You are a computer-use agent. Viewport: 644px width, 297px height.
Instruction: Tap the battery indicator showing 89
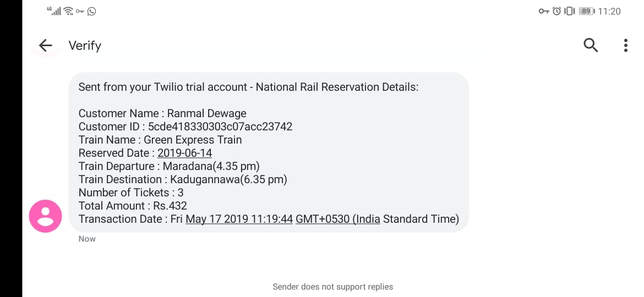pyautogui.click(x=587, y=12)
